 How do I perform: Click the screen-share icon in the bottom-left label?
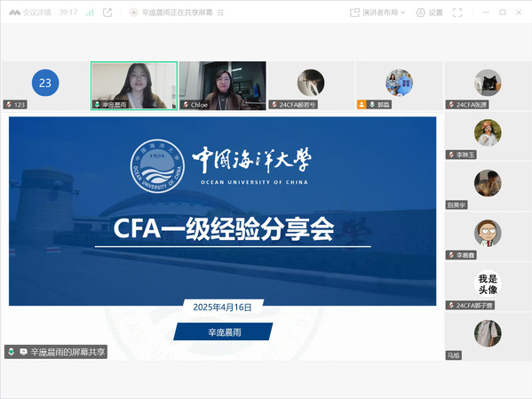point(23,352)
